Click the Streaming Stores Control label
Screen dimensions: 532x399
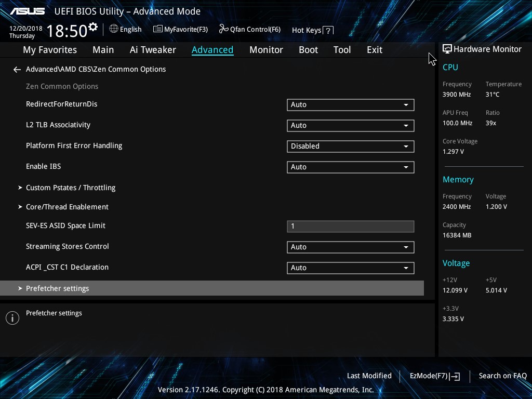(67, 246)
